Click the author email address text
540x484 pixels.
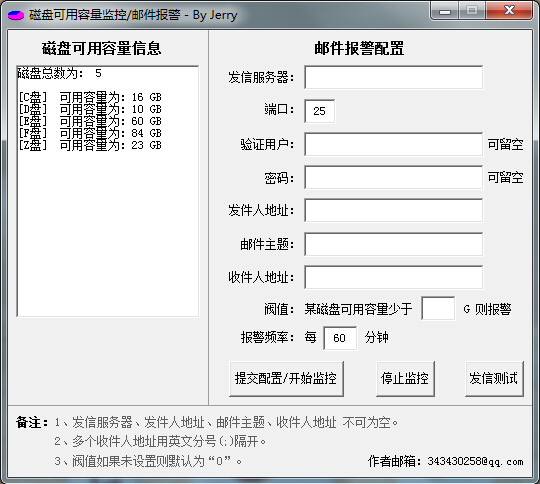[475, 461]
